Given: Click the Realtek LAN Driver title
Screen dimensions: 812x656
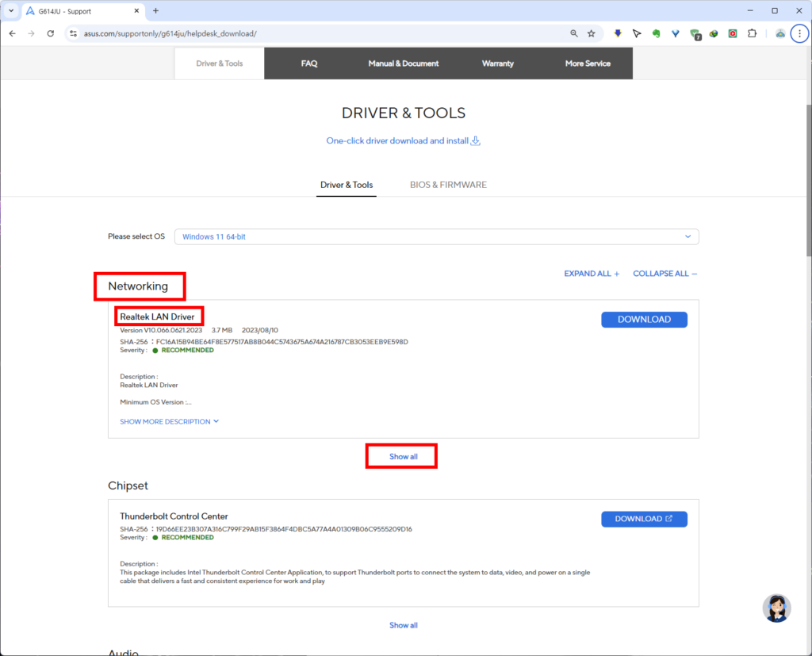Looking at the screenshot, I should click(x=158, y=316).
